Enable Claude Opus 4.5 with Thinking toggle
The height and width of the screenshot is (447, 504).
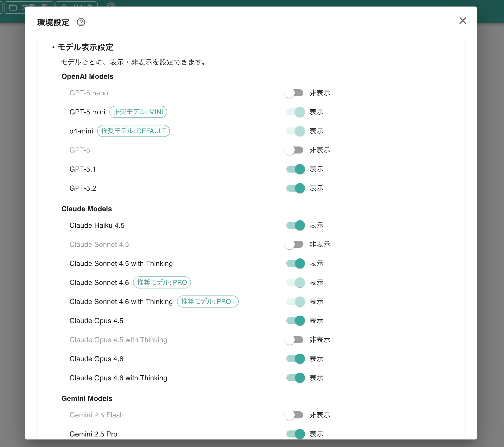coord(294,340)
